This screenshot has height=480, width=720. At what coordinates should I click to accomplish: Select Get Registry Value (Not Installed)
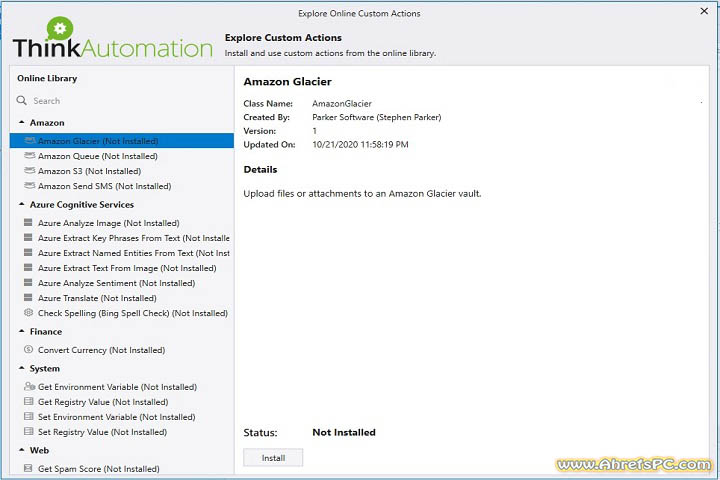pos(122,401)
